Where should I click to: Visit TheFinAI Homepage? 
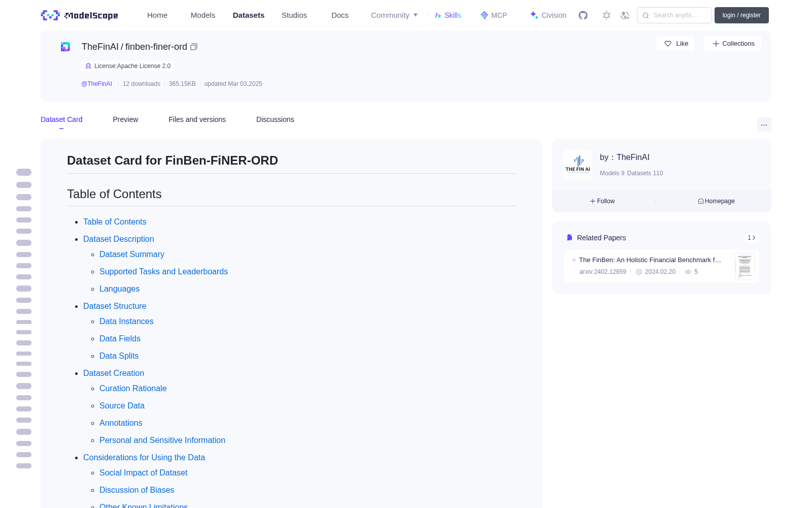[716, 201]
